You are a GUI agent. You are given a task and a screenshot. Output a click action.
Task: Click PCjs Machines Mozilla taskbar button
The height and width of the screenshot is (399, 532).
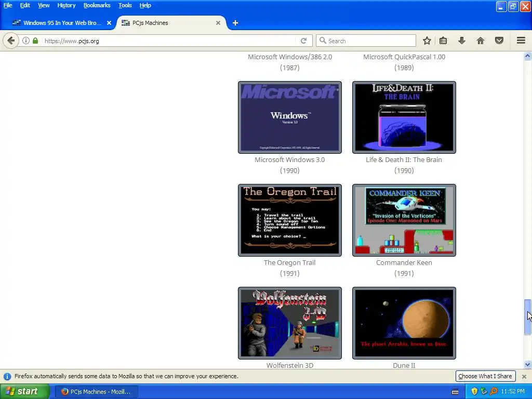(96, 392)
